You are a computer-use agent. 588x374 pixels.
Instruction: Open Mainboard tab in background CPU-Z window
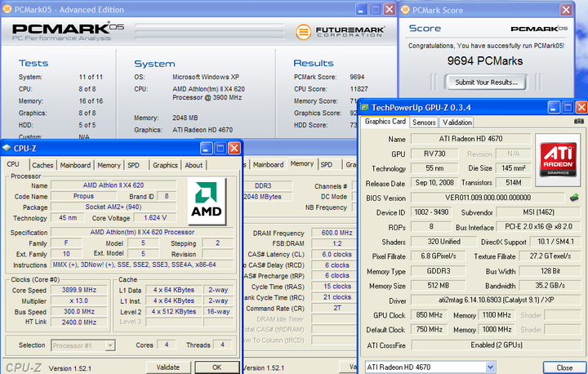click(268, 165)
